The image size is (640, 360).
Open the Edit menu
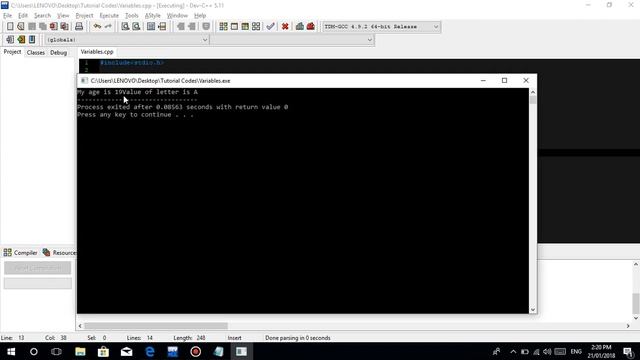click(23, 16)
